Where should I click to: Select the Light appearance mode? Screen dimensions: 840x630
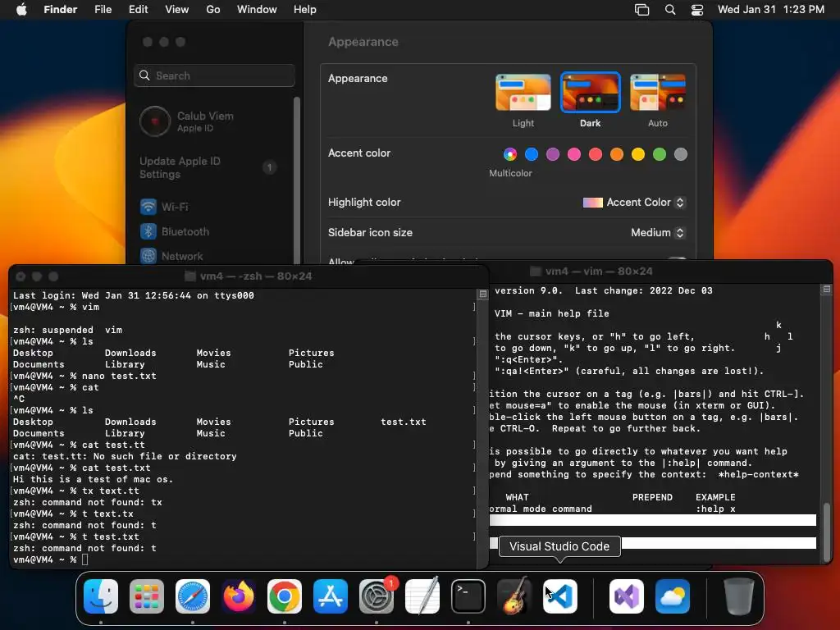[x=523, y=92]
